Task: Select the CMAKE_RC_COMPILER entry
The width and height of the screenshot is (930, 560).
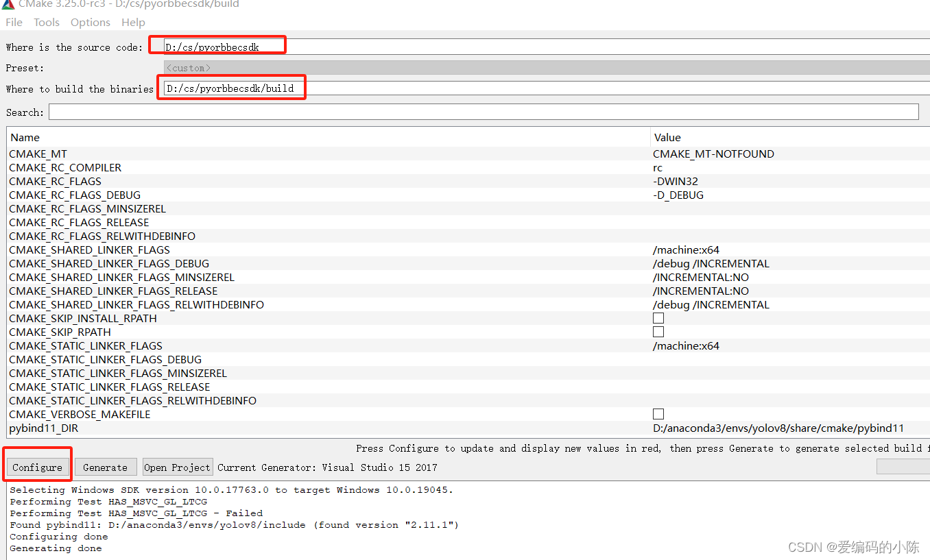Action: (x=65, y=167)
